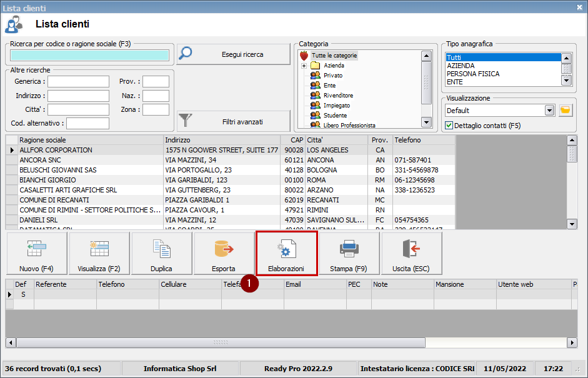Select the ALLFOR CORPORATION row
Image resolution: width=588 pixels, height=378 pixels.
coord(230,150)
